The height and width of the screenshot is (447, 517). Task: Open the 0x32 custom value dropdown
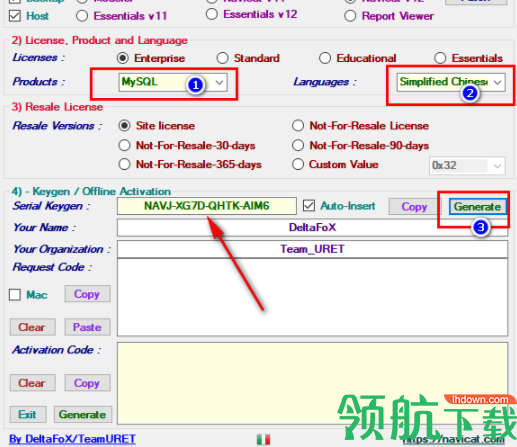pyautogui.click(x=467, y=166)
